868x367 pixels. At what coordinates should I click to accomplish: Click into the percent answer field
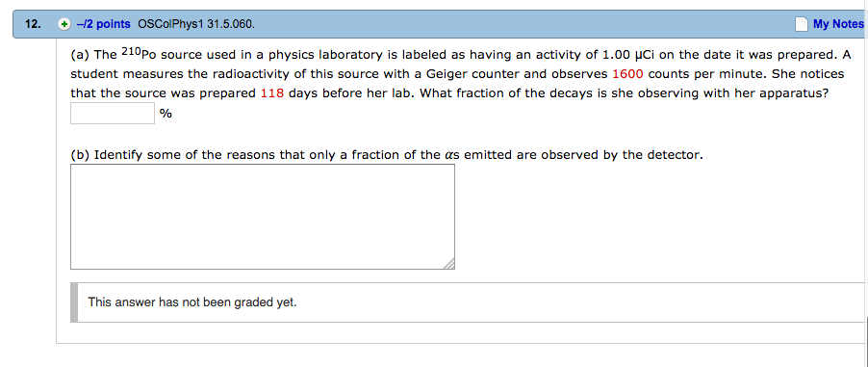(x=113, y=114)
